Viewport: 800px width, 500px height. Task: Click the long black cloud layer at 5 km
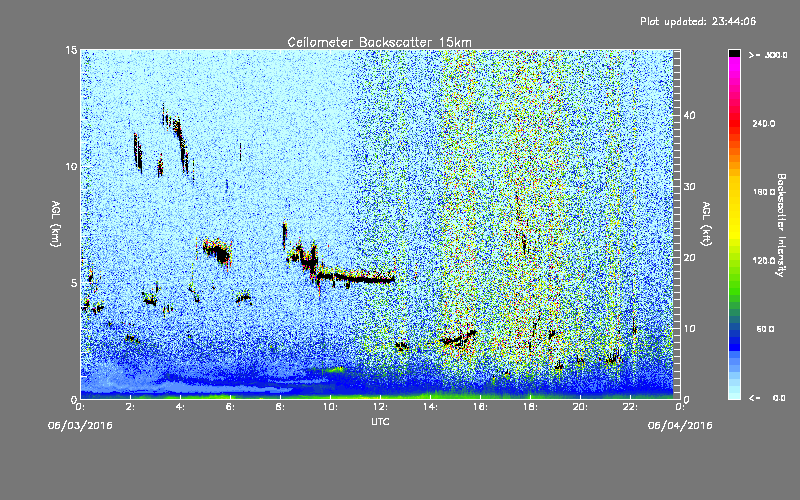pyautogui.click(x=357, y=279)
